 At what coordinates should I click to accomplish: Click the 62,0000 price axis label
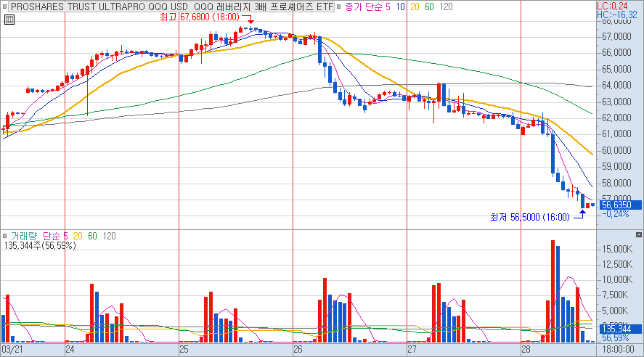pyautogui.click(x=616, y=118)
